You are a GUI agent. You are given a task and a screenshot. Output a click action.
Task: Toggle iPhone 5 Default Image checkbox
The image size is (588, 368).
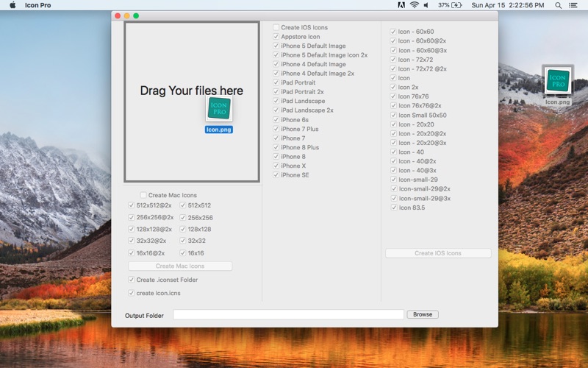pos(276,46)
